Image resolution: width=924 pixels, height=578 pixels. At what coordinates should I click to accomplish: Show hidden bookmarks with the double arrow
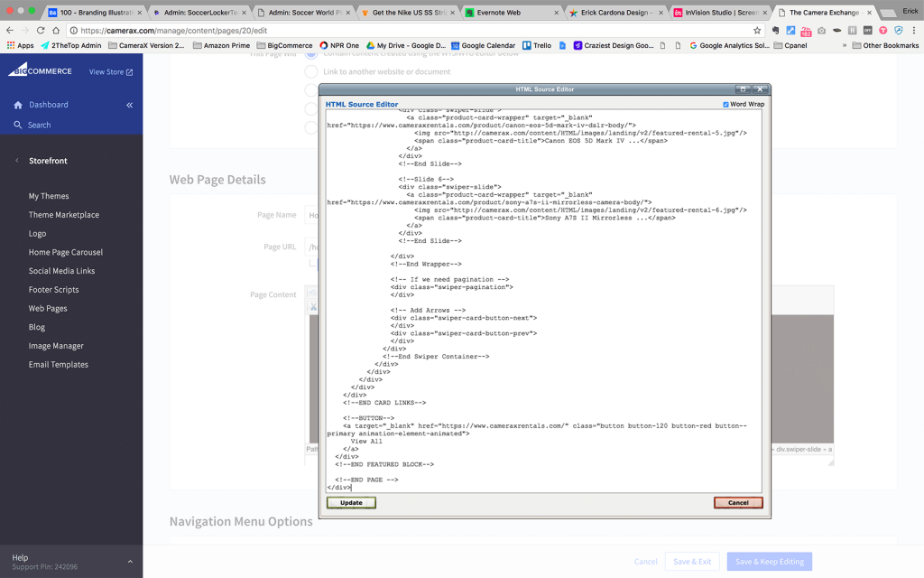click(x=845, y=45)
